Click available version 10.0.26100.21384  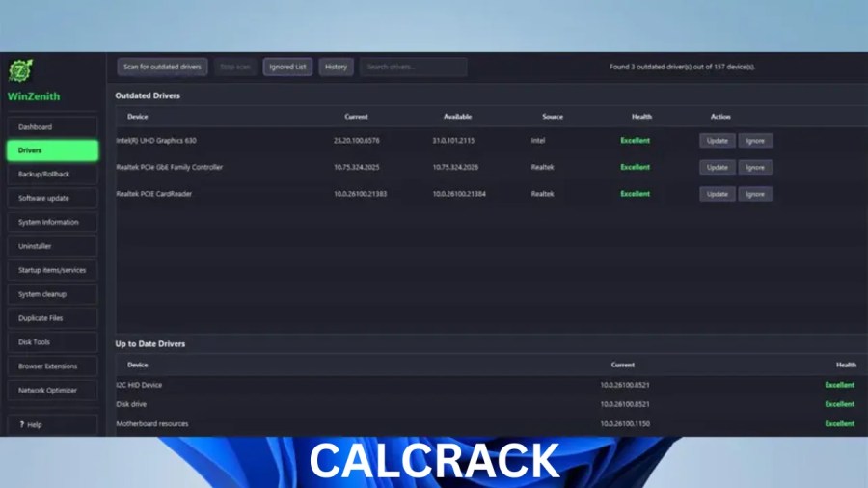click(x=459, y=194)
